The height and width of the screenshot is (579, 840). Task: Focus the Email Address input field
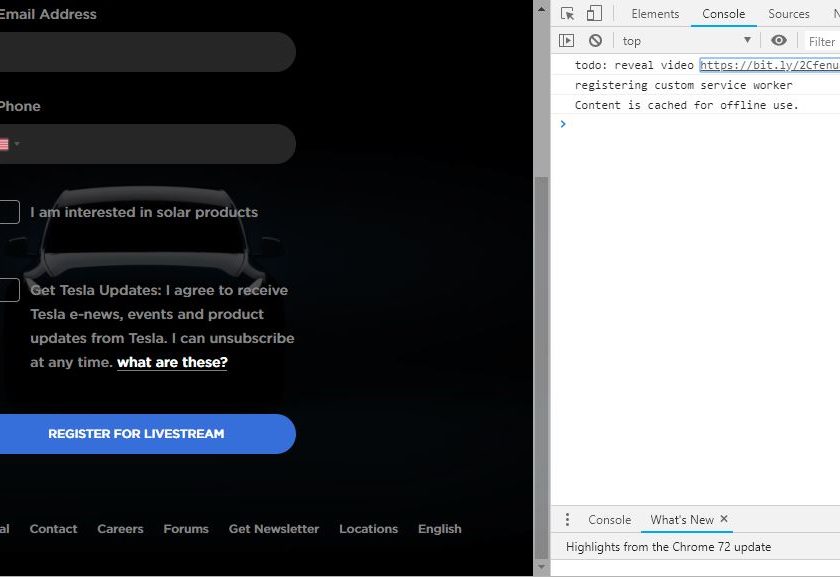tap(147, 52)
